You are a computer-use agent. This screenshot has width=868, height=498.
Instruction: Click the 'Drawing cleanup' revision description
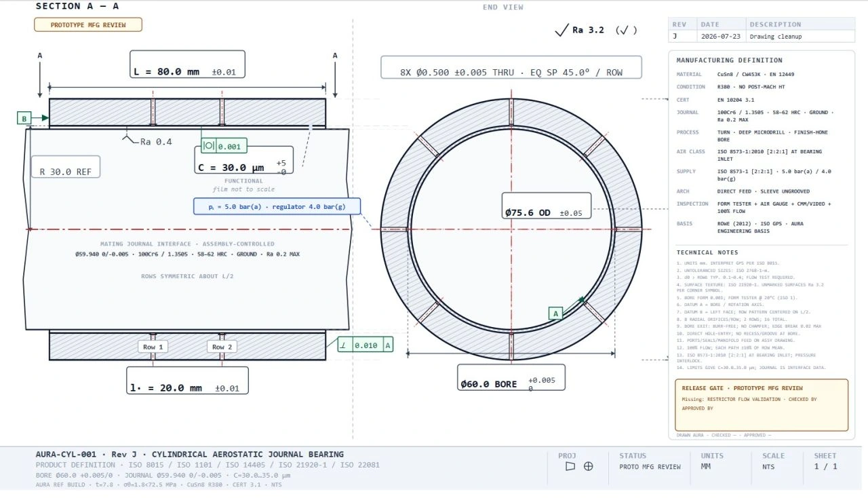click(x=776, y=36)
